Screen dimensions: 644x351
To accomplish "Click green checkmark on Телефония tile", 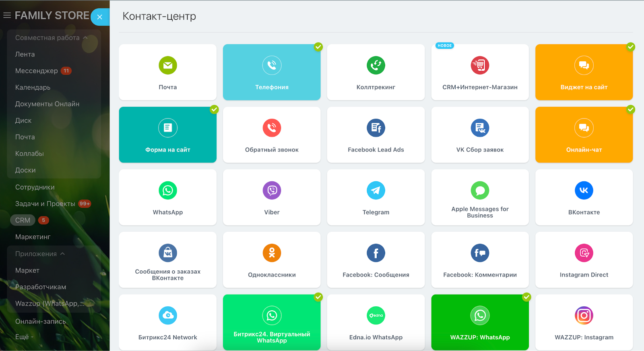I will click(318, 47).
